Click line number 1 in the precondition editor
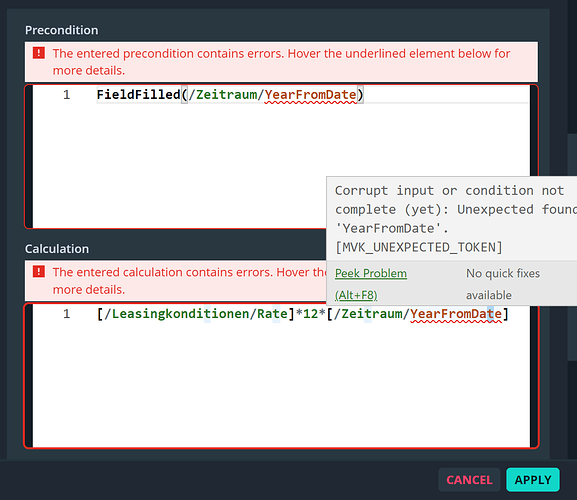Viewport: 577px width, 500px height. coord(66,95)
